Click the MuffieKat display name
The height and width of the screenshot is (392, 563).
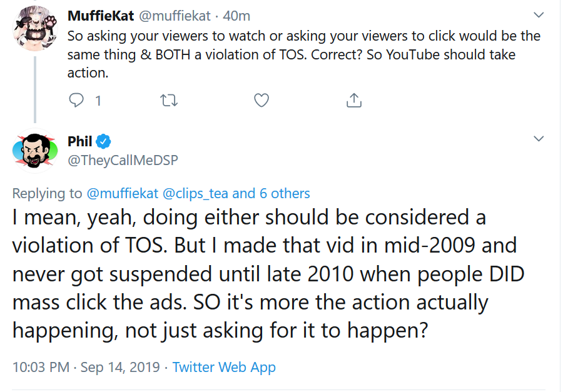coord(101,16)
